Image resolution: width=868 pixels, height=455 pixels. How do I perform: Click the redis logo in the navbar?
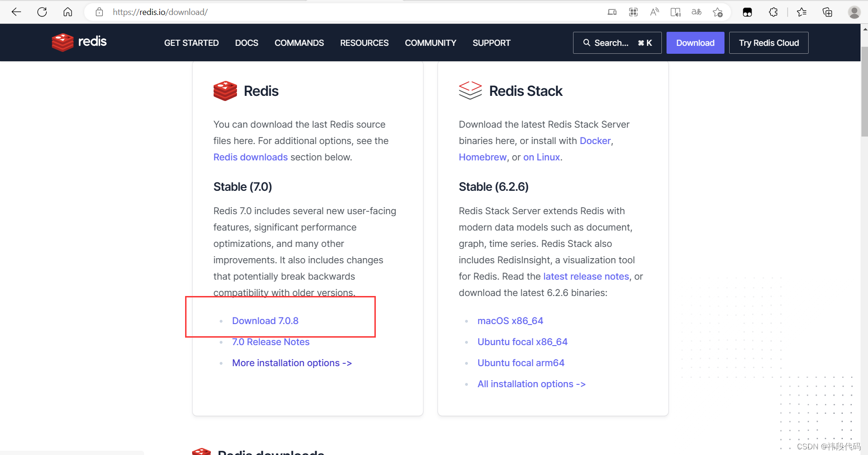79,42
